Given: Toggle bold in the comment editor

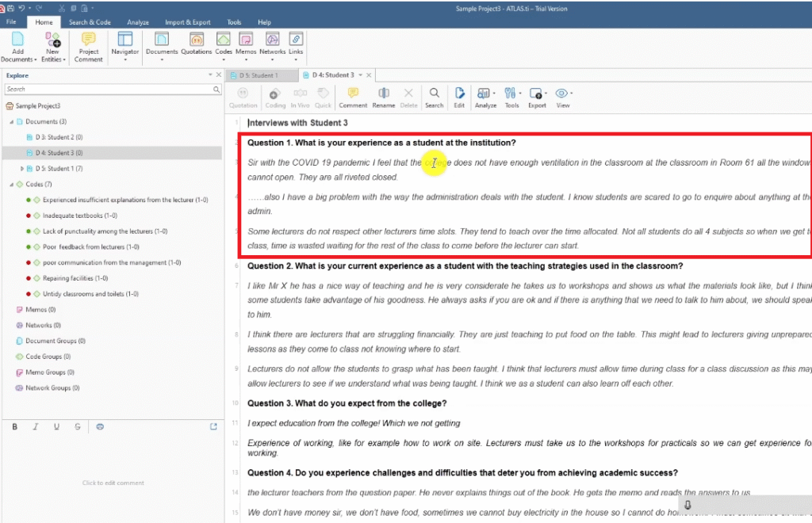Looking at the screenshot, I should (14, 426).
